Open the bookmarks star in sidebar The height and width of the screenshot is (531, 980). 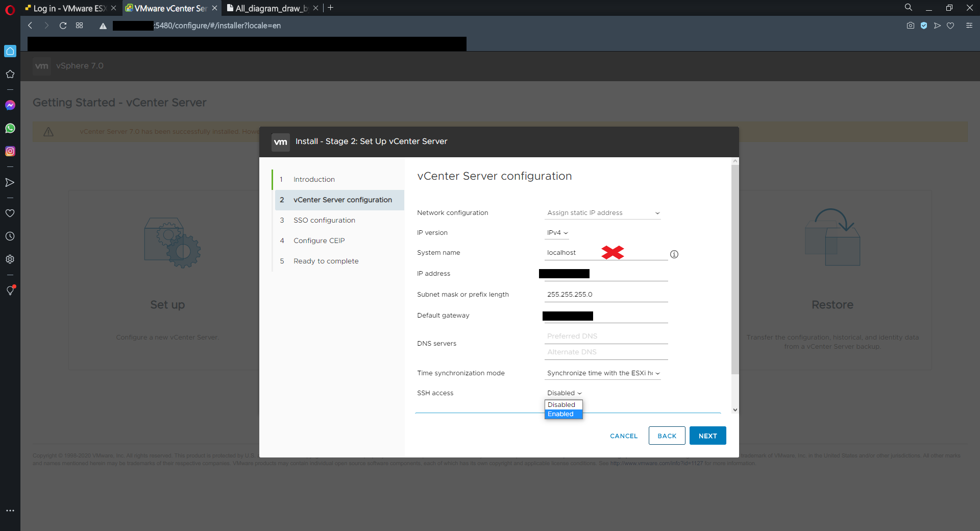[10, 74]
